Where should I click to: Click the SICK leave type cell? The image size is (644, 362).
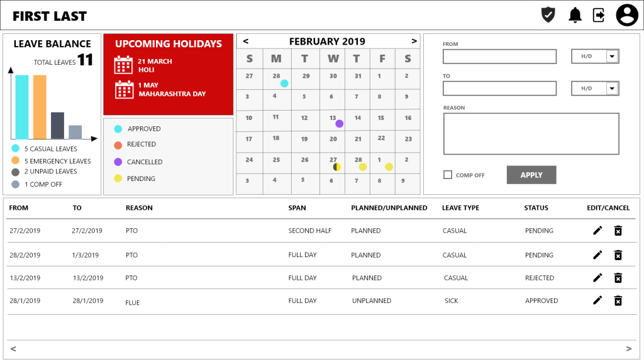coord(451,301)
